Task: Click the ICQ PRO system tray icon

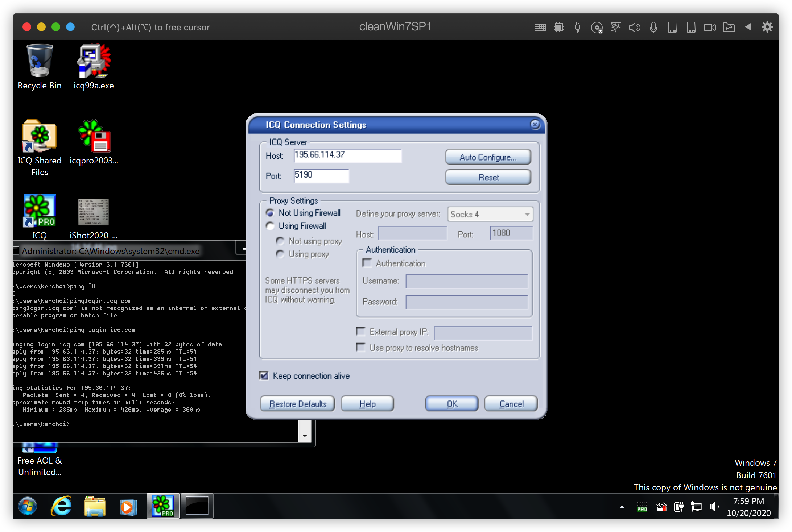Action: 642,507
